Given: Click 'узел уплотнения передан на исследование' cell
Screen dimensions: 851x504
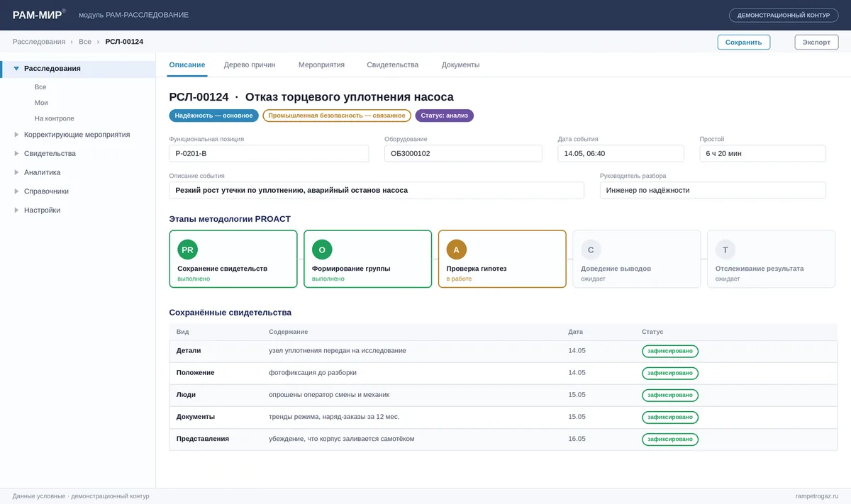Looking at the screenshot, I should click(338, 350).
